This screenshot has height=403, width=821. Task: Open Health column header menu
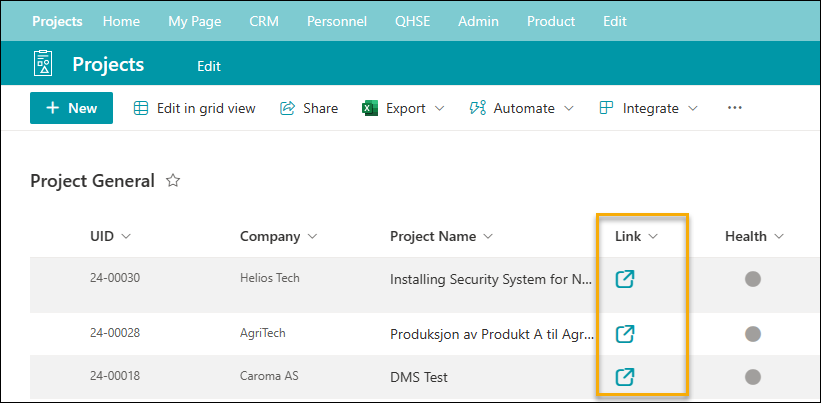click(755, 237)
